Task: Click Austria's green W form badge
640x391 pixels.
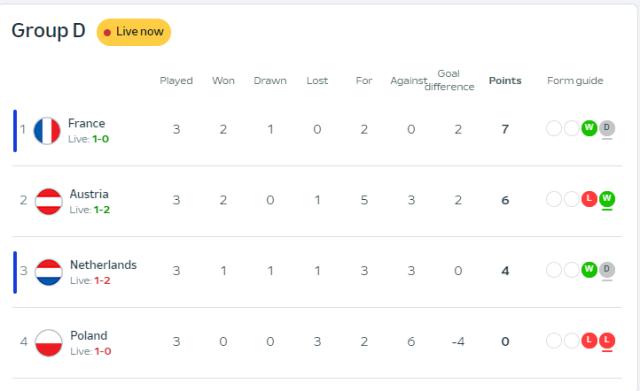Action: (607, 199)
